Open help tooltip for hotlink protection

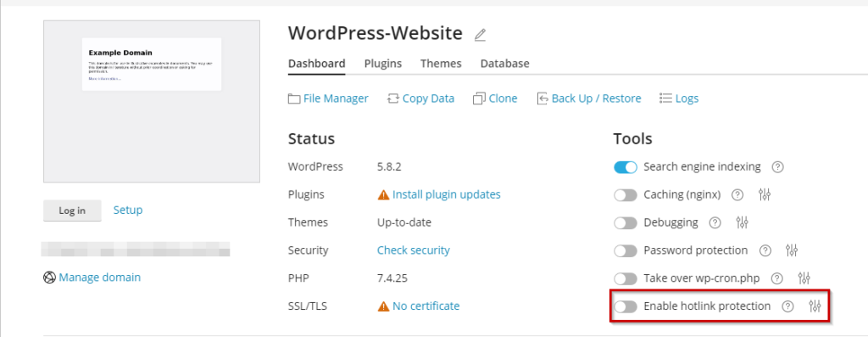click(x=787, y=306)
